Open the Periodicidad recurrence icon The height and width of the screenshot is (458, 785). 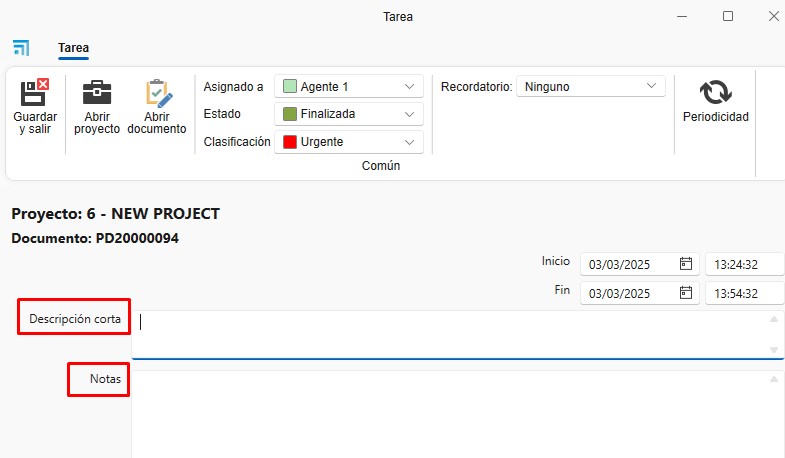(715, 92)
